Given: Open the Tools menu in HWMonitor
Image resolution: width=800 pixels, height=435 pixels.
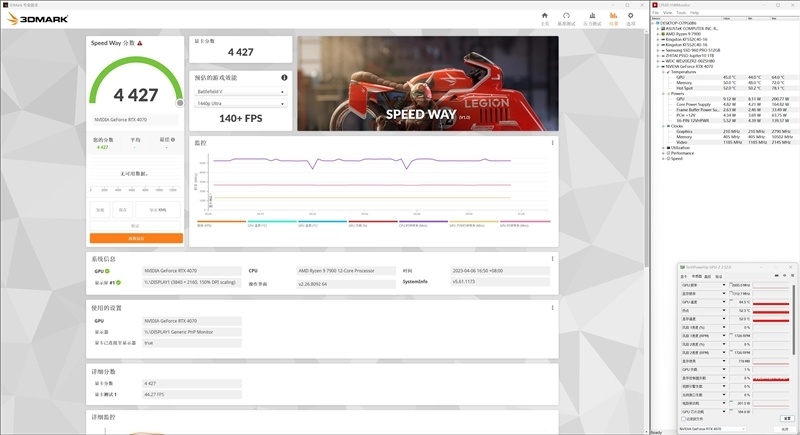Looking at the screenshot, I should click(x=681, y=13).
